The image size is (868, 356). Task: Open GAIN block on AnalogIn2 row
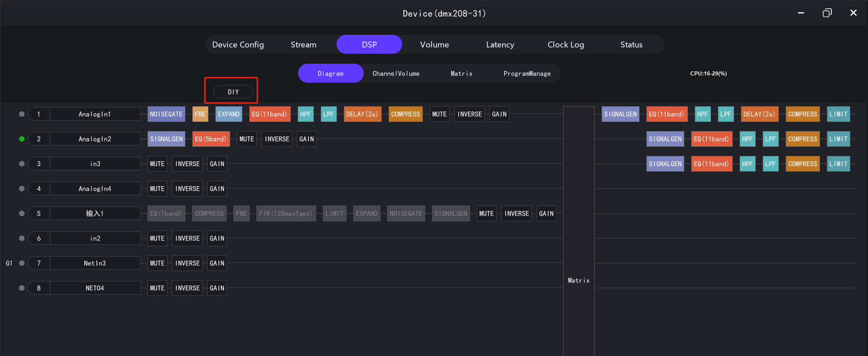point(307,139)
